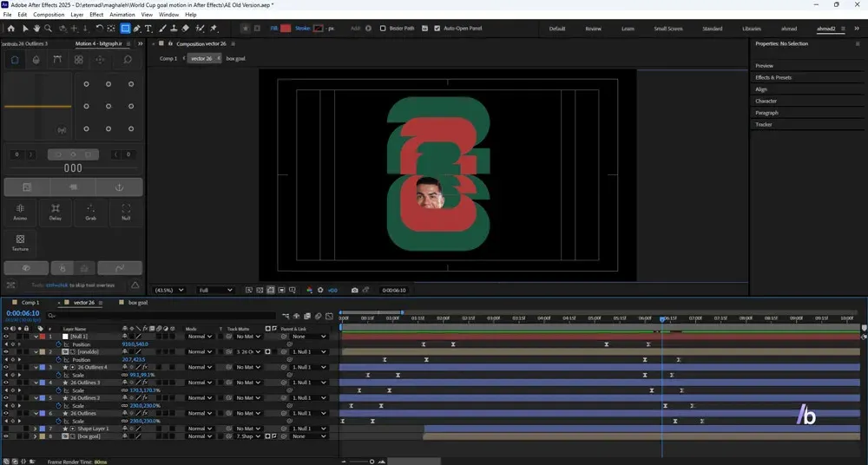The image size is (868, 465).
Task: Click the Motion Blur enable icon in timeline header
Action: tap(319, 316)
